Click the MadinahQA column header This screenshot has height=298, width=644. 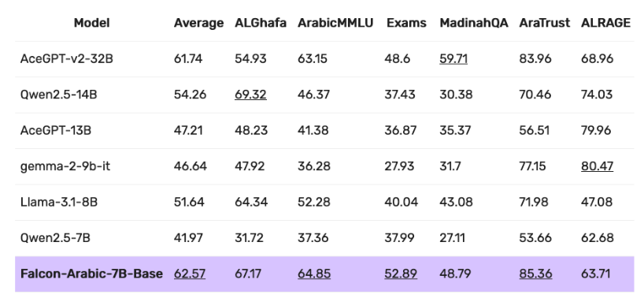[x=474, y=23]
